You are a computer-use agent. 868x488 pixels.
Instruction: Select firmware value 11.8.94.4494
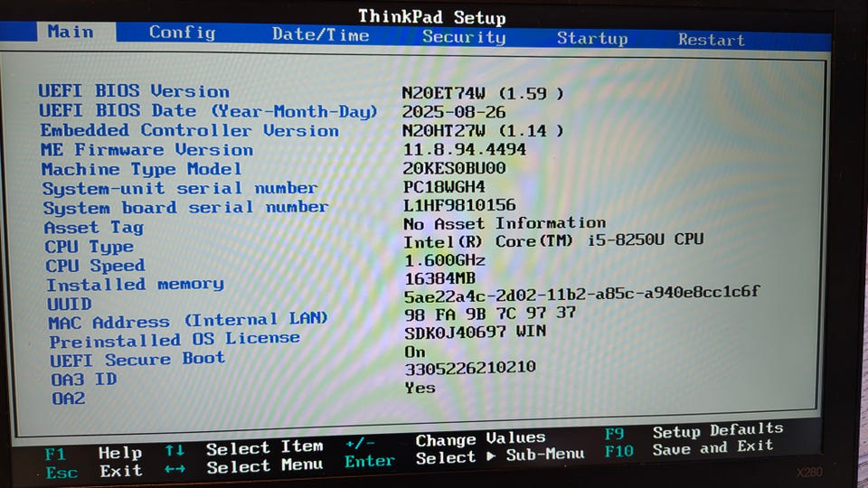click(465, 149)
